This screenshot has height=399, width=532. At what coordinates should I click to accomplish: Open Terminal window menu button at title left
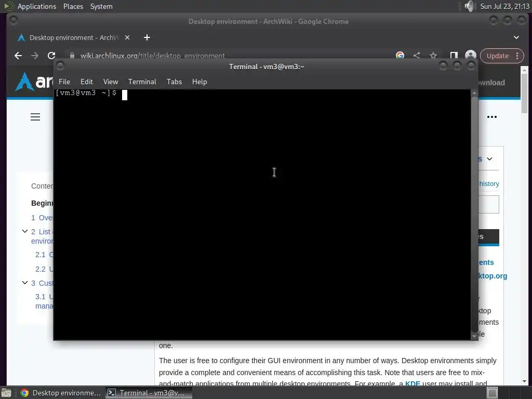pyautogui.click(x=60, y=66)
